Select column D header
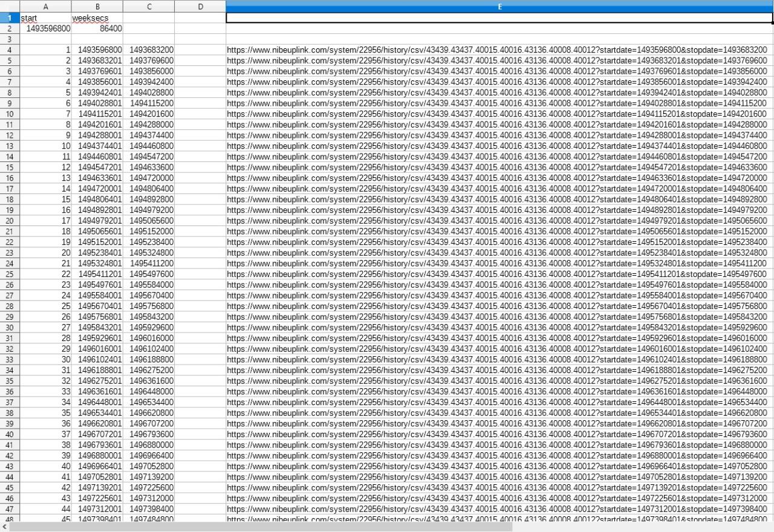 coord(200,7)
